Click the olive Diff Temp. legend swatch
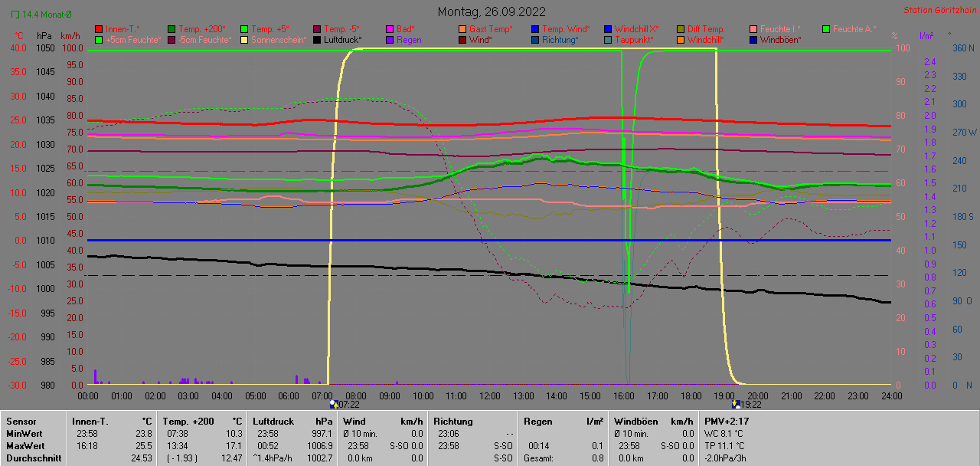This screenshot has height=466, width=980. point(681,29)
